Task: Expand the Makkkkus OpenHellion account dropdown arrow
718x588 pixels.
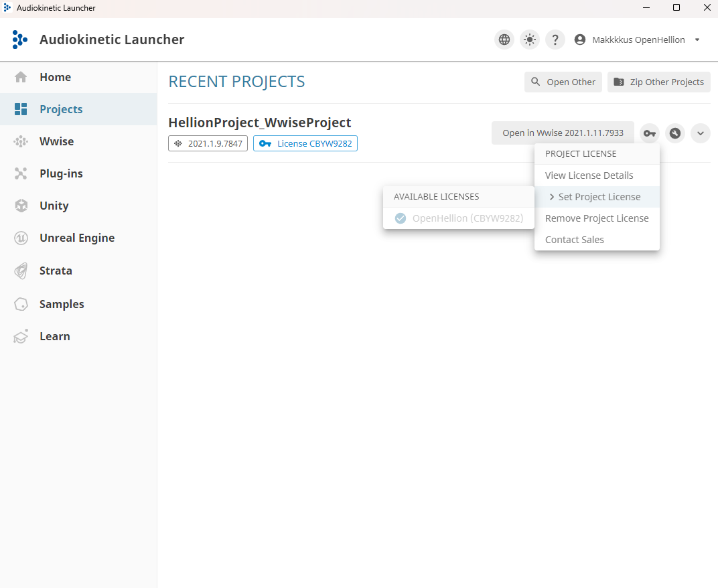Action: click(x=697, y=40)
